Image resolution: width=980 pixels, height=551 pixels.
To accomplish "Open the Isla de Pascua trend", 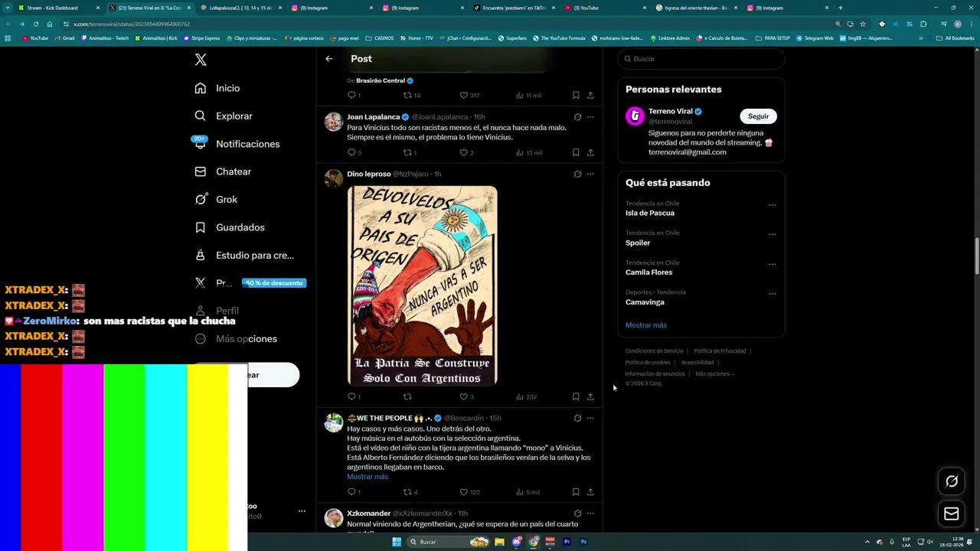I will (x=650, y=213).
